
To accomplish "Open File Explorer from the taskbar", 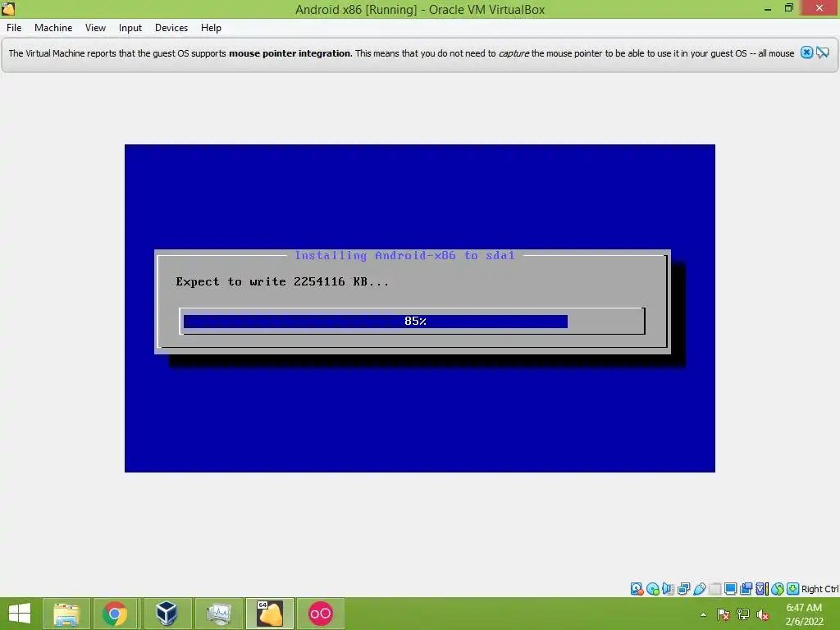I will [66, 614].
